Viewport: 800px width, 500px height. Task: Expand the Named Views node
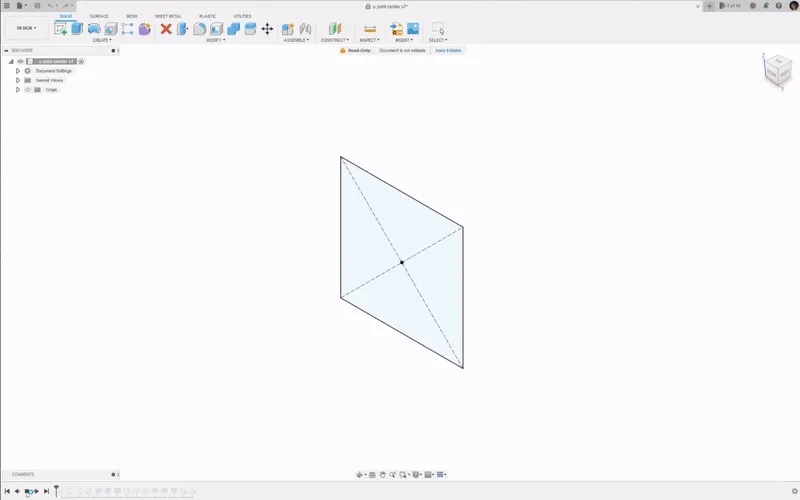(x=18, y=80)
